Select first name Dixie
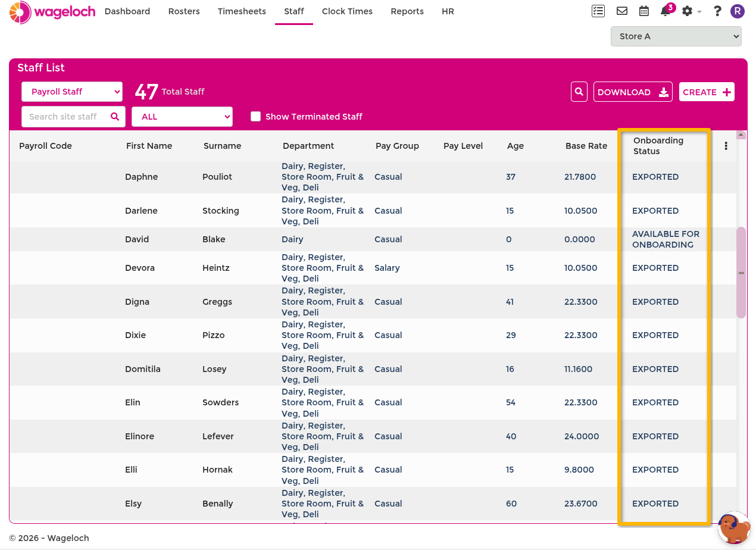Image resolution: width=756 pixels, height=550 pixels. pos(135,335)
